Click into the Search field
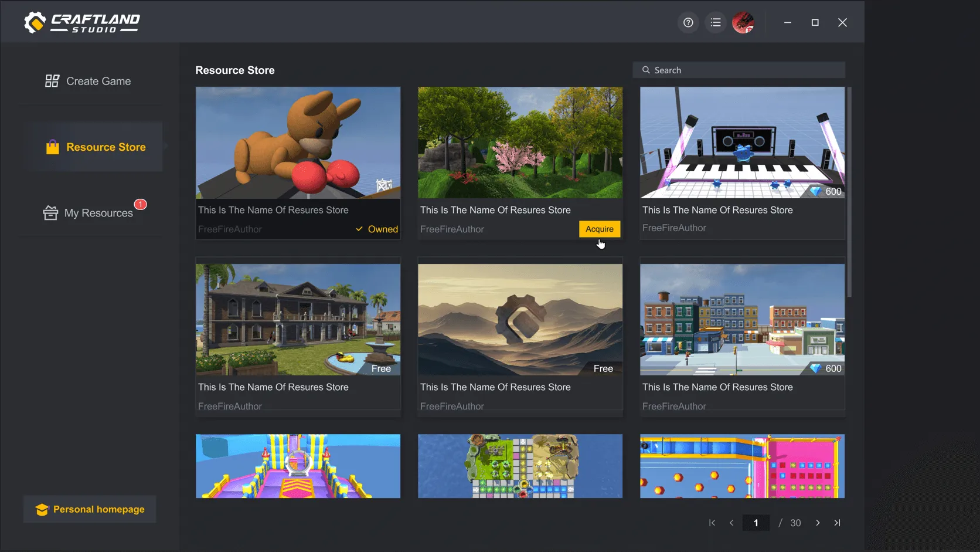 (744, 70)
